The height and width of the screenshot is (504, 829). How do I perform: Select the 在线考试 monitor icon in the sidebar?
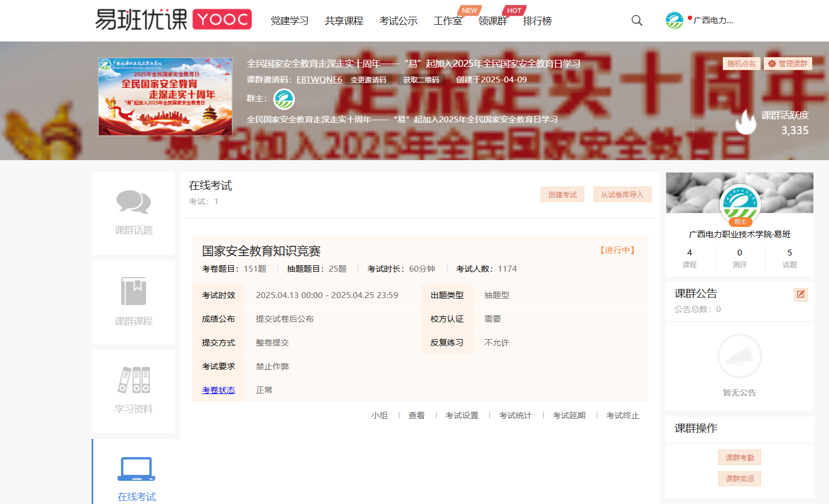coord(135,468)
